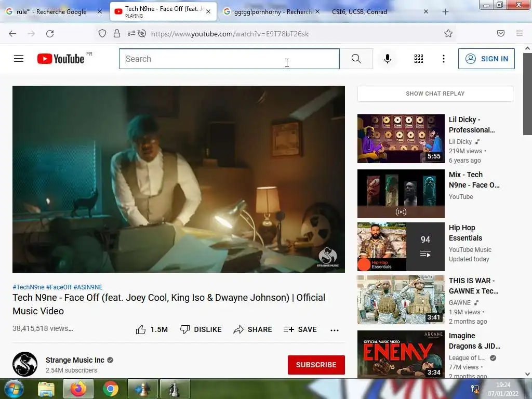
Task: Open the #TechN9ne hashtag link
Action: pyautogui.click(x=29, y=287)
